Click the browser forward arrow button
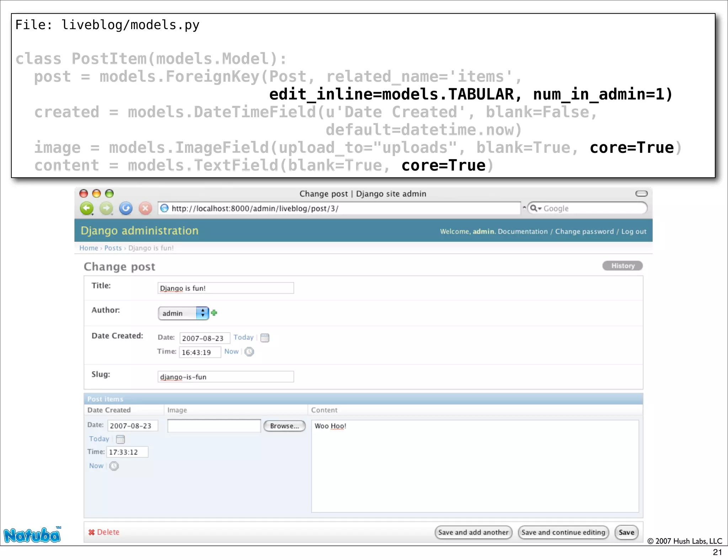Viewport: 728px width, 560px height. pos(106,208)
